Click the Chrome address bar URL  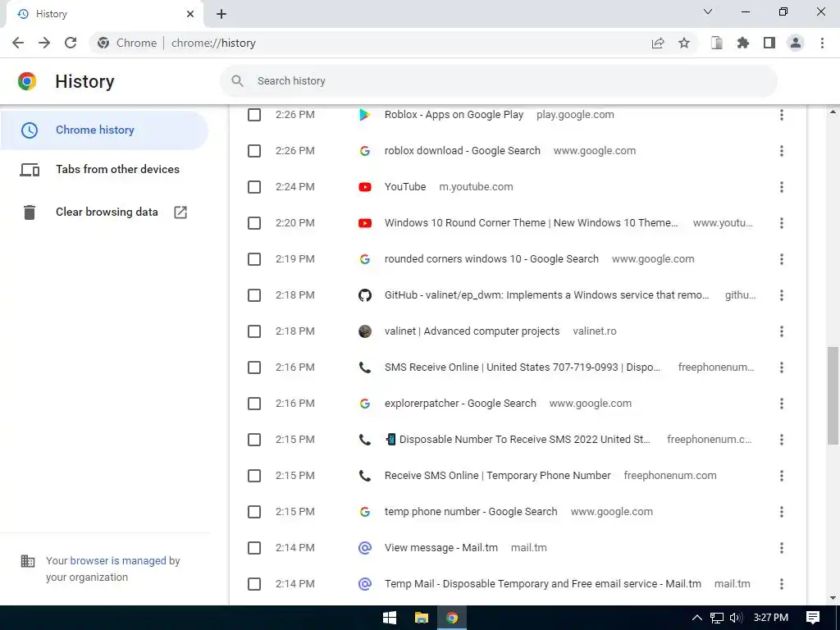[x=213, y=43]
